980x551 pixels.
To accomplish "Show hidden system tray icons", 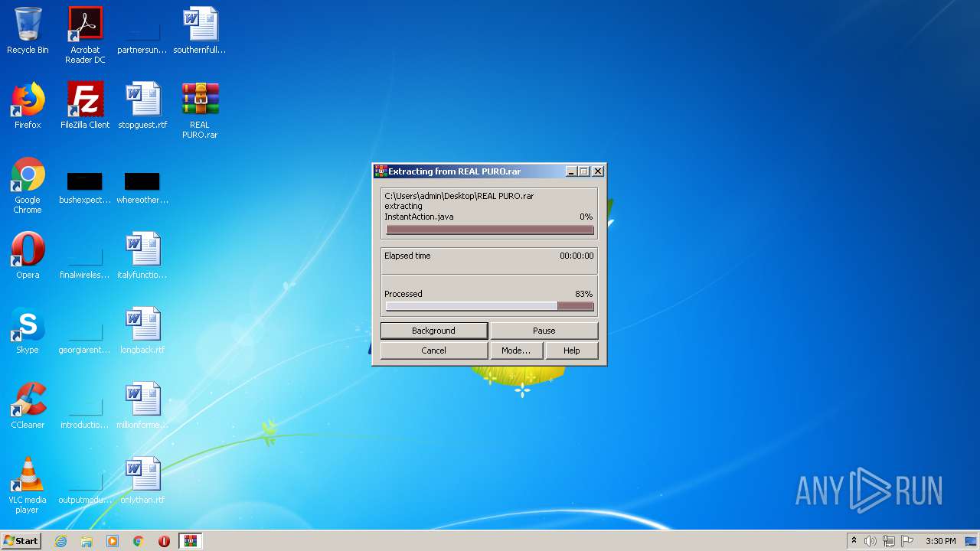I will (x=854, y=541).
